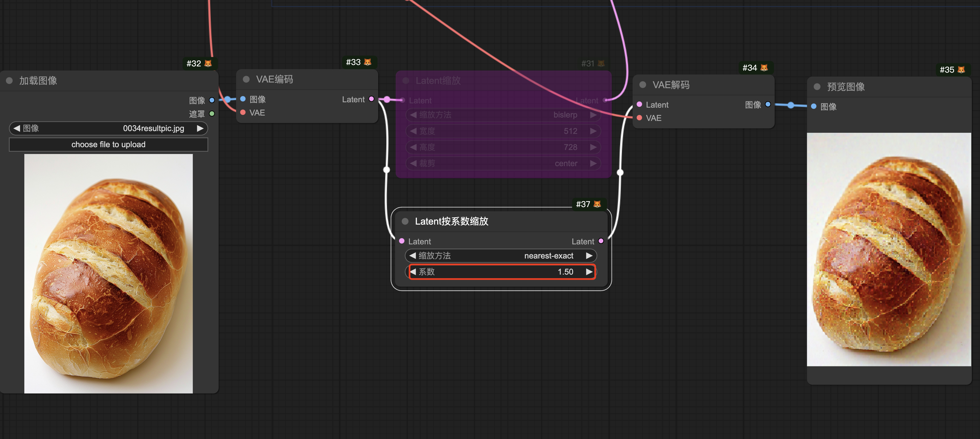
Task: Click 遮罩 output port on 加载图像 node
Action: point(212,114)
